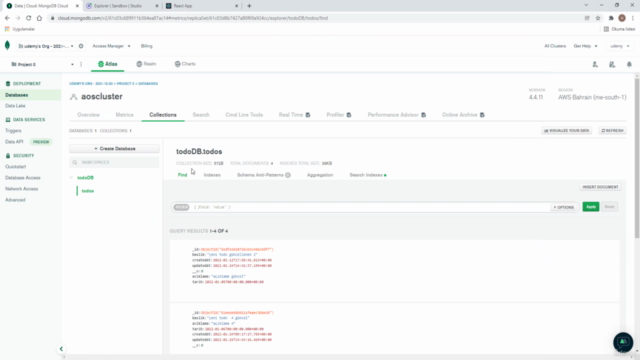Apply the query filter
The width and height of the screenshot is (640, 360).
(x=591, y=207)
